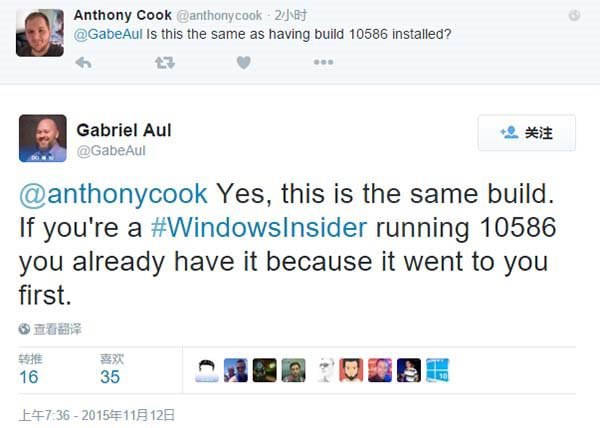600x428 pixels.
Task: Open the @GabeAul mention in Anthony's tweet
Action: [108, 34]
